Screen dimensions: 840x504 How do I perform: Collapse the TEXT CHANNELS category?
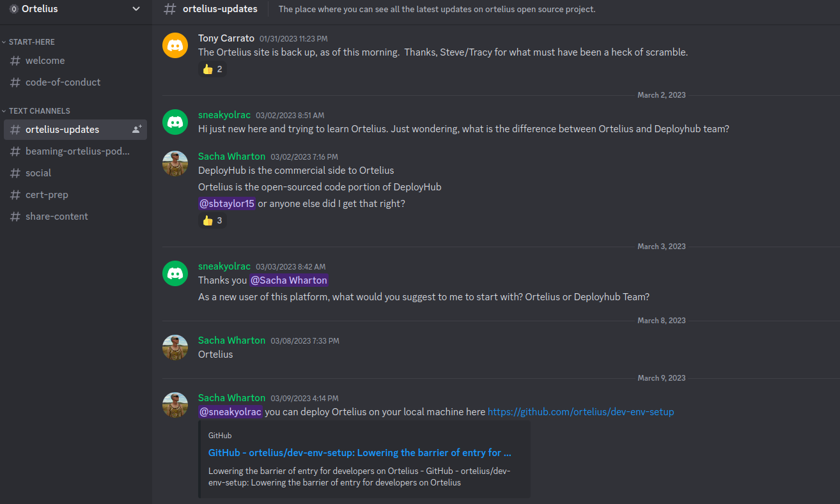click(x=39, y=111)
